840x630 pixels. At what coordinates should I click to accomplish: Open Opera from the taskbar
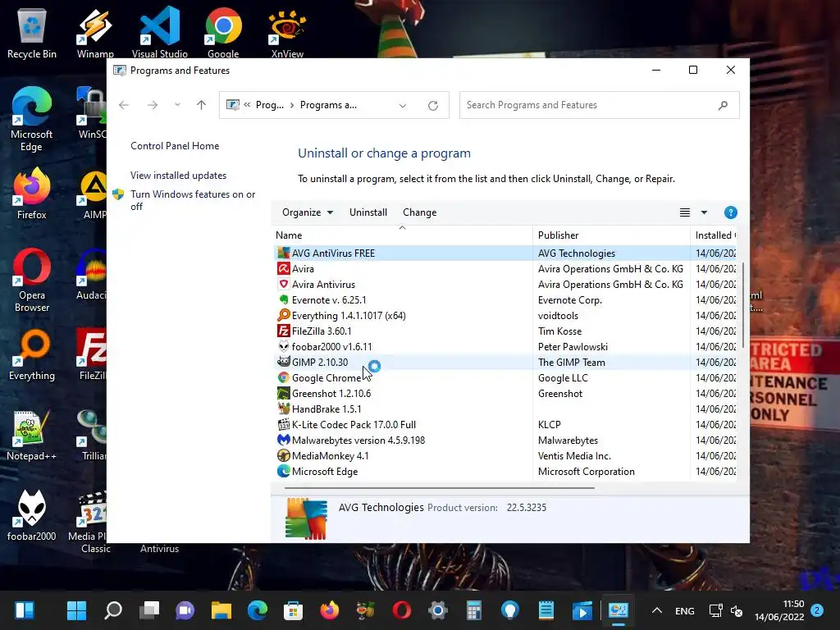pos(402,610)
